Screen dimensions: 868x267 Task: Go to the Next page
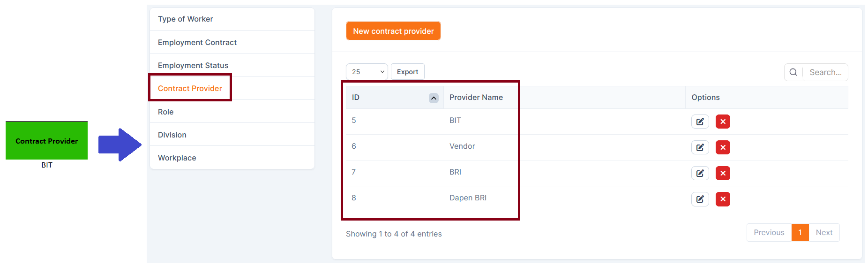[x=824, y=233]
